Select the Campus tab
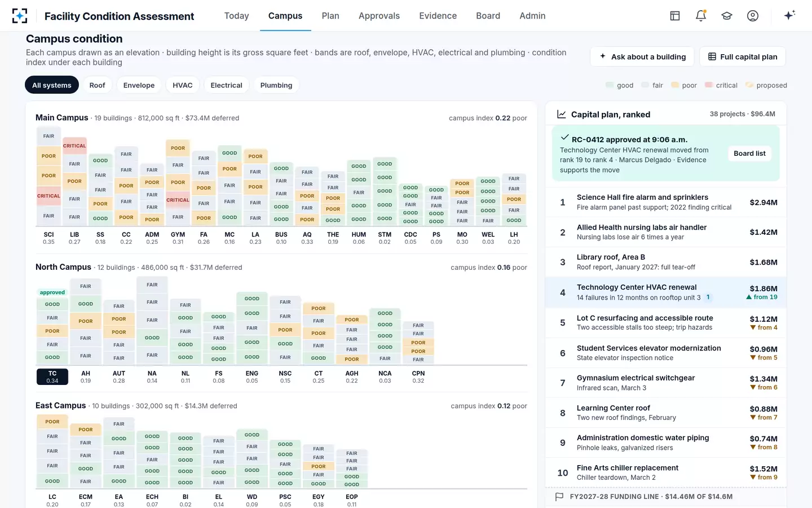This screenshot has height=508, width=812. coord(285,16)
